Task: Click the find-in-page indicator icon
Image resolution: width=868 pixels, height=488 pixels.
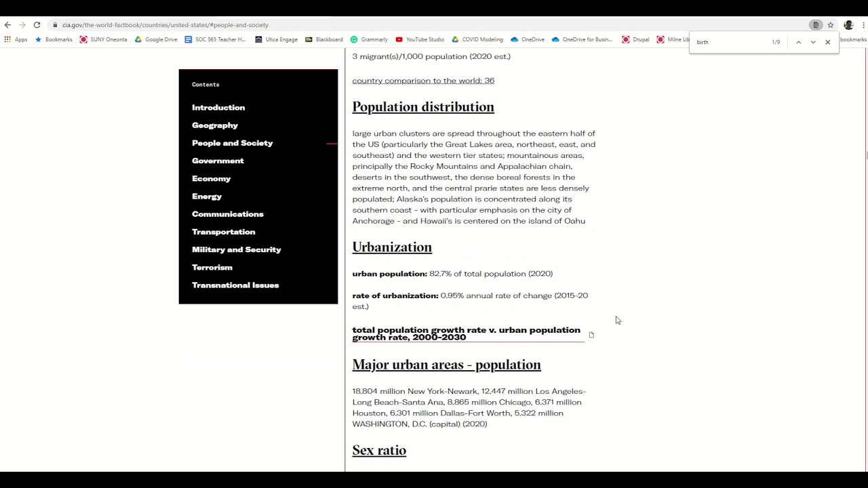Action: click(816, 25)
